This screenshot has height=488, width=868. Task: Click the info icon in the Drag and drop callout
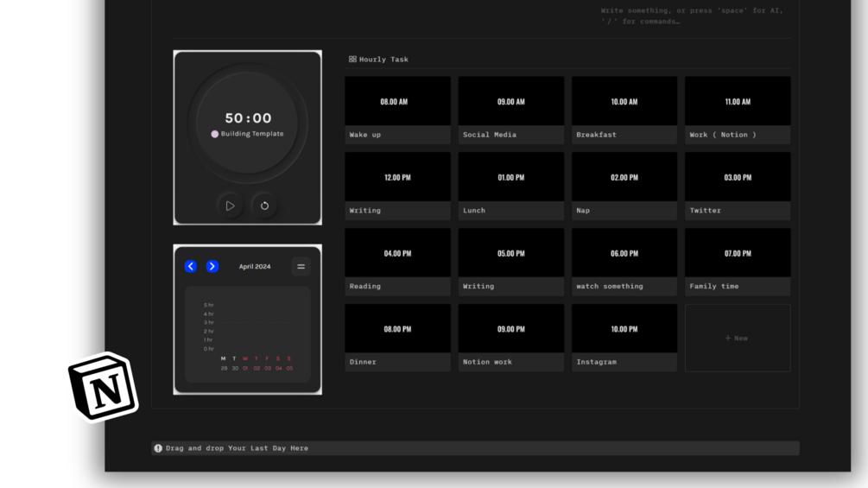coord(158,448)
